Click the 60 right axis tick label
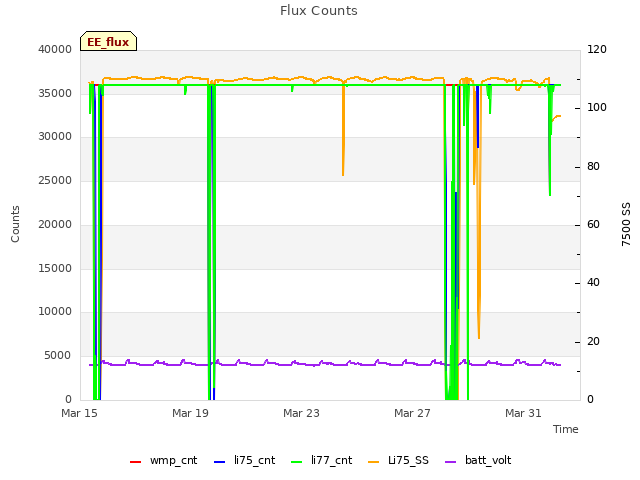The height and width of the screenshot is (480, 640). 593,224
